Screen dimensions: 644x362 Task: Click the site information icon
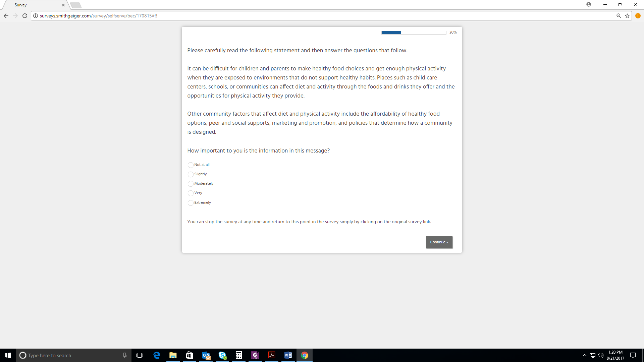click(x=36, y=16)
